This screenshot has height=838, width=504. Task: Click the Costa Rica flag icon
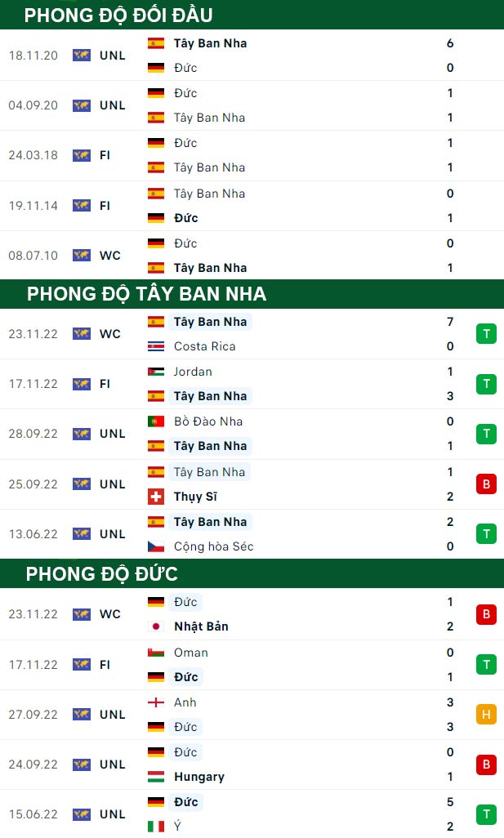(x=156, y=346)
